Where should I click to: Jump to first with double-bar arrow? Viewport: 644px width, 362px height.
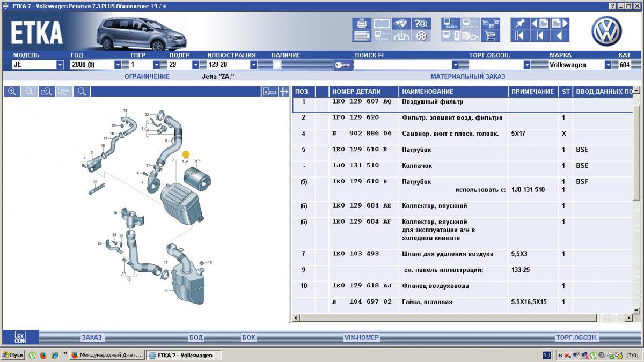pyautogui.click(x=519, y=36)
